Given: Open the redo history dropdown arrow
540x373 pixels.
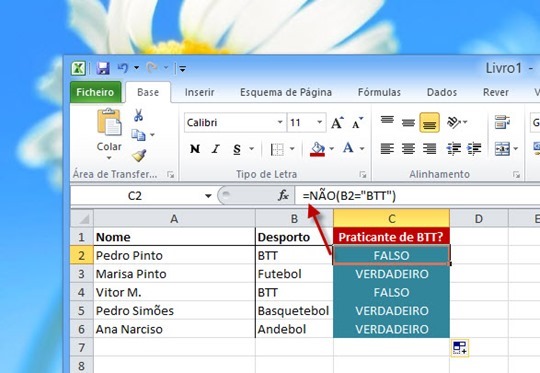Looking at the screenshot, I should 166,68.
